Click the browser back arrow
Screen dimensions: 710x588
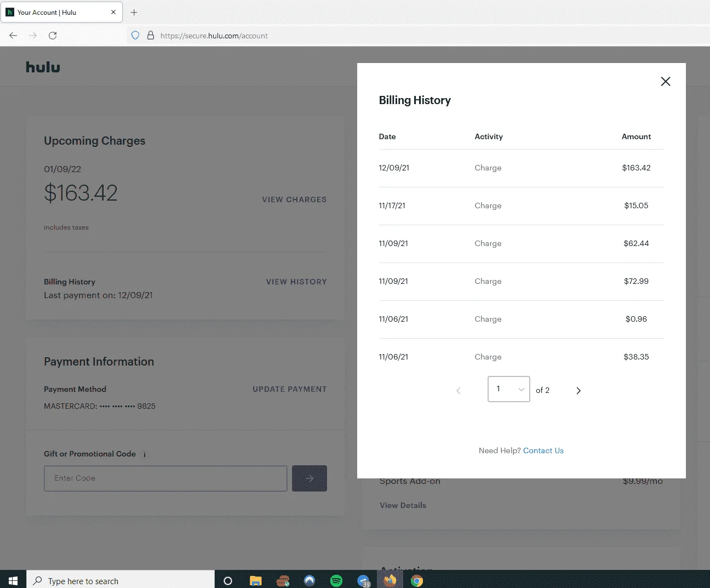13,36
